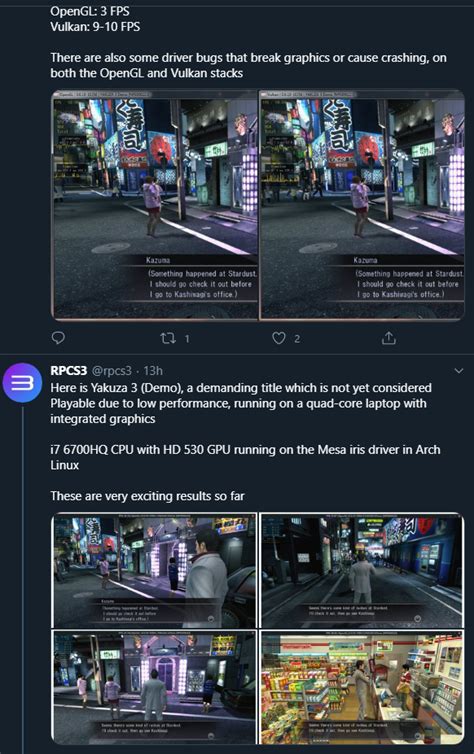
Task: Click the retweet count number 1
Action: point(187,339)
